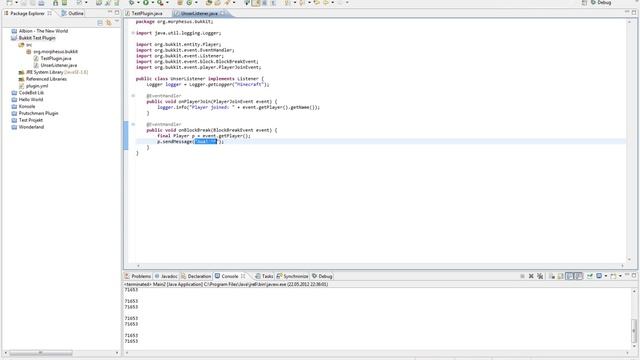The image size is (640, 360).
Task: Select the CodeBot Lib project
Action: click(28, 93)
